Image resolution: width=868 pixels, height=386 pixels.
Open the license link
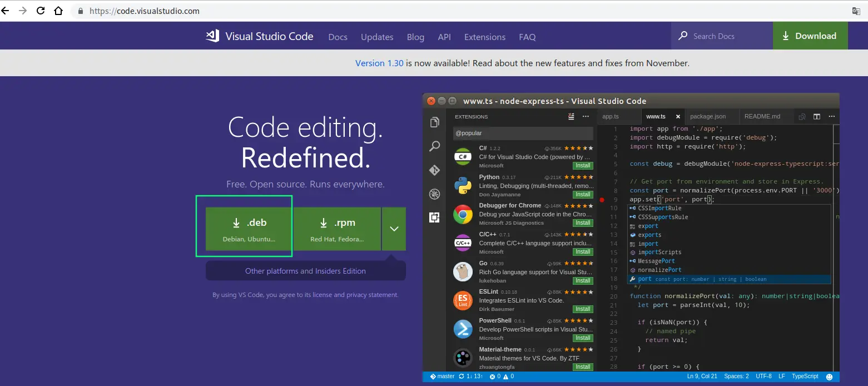(322, 295)
